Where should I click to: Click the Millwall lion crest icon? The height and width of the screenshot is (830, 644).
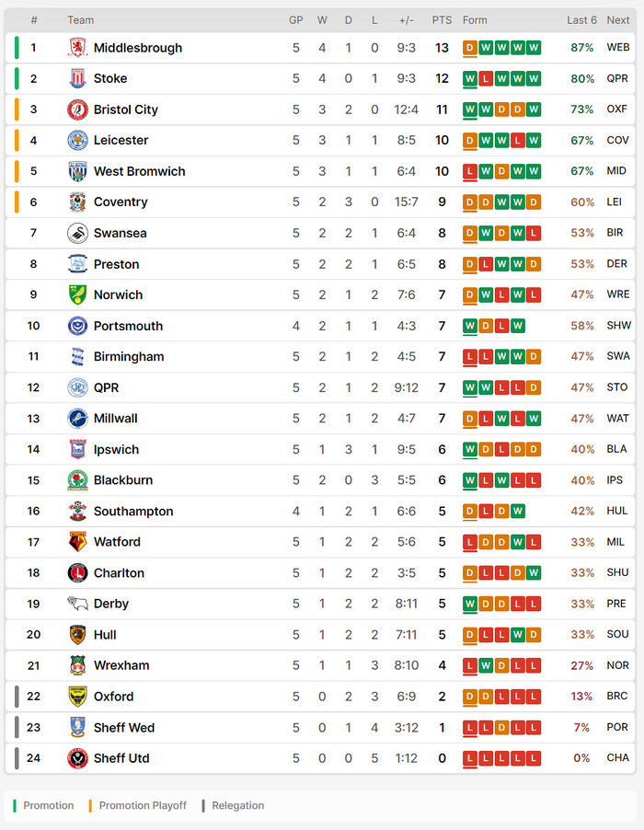click(x=77, y=419)
